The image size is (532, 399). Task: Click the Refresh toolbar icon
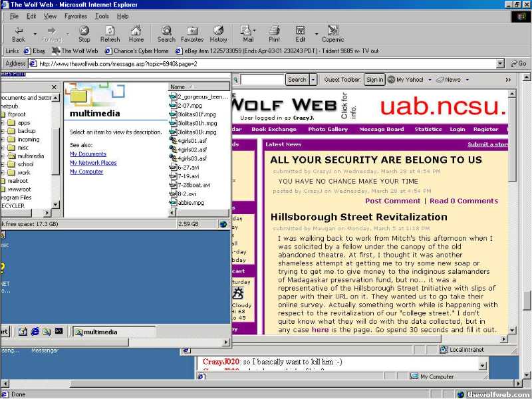pyautogui.click(x=110, y=33)
